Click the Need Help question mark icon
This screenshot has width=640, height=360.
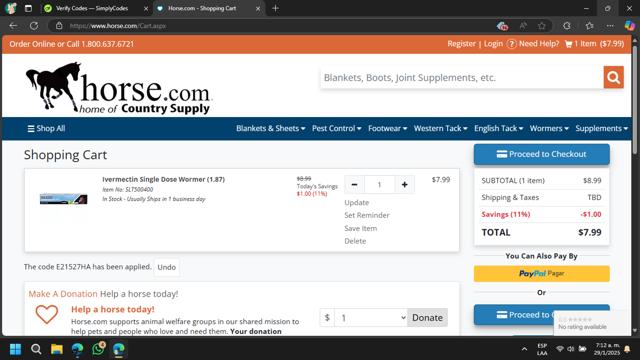pyautogui.click(x=511, y=44)
